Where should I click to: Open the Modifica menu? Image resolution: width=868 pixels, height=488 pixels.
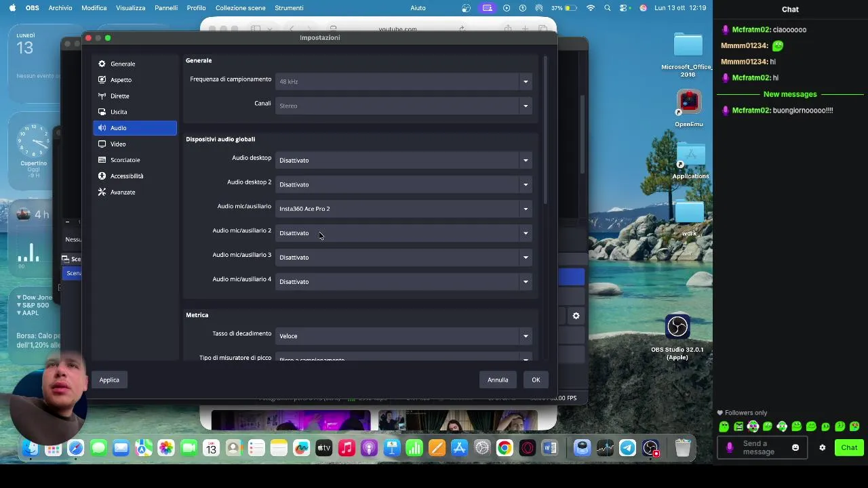click(94, 8)
